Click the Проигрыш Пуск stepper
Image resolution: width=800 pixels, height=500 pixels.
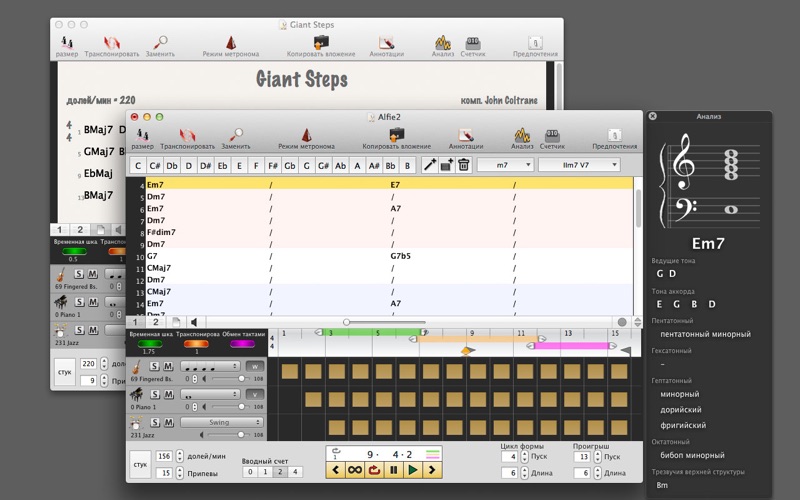coord(597,456)
